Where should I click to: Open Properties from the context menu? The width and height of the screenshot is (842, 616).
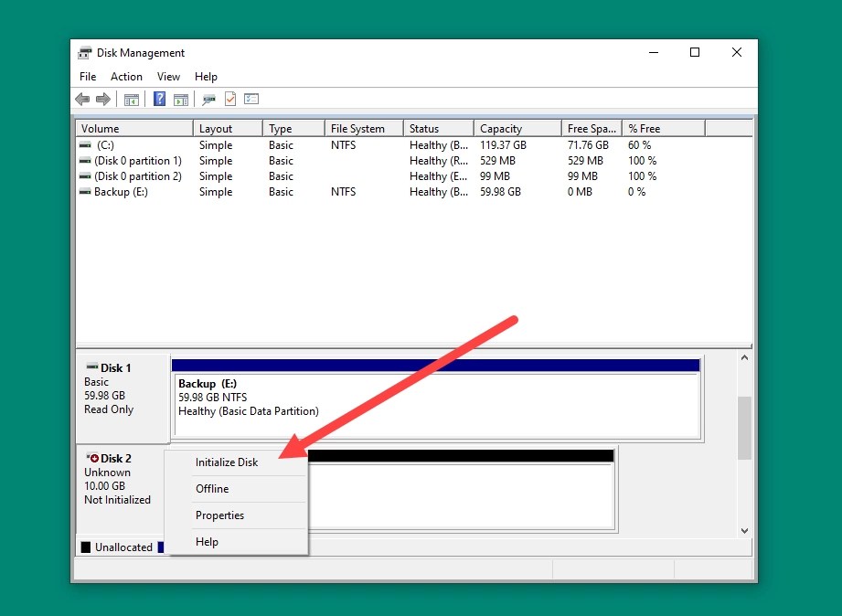[x=219, y=515]
